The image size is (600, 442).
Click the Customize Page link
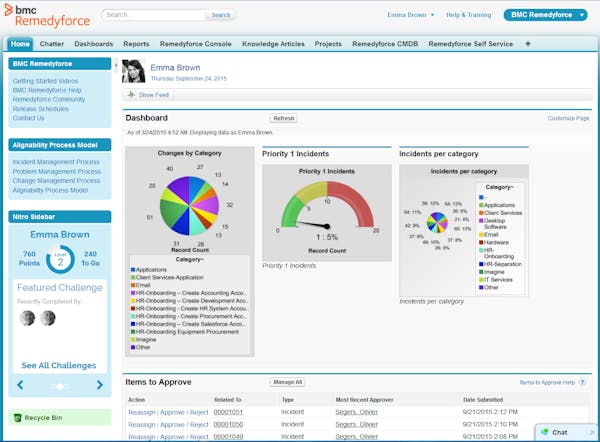[568, 118]
